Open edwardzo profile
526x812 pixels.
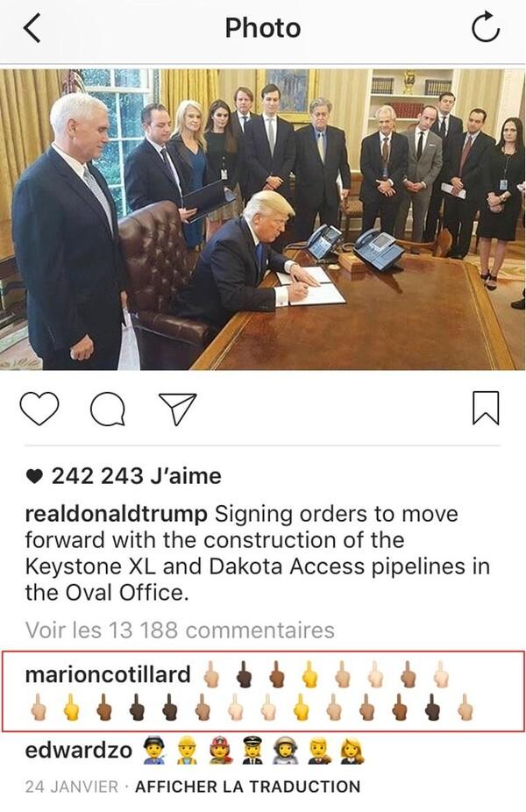(78, 750)
